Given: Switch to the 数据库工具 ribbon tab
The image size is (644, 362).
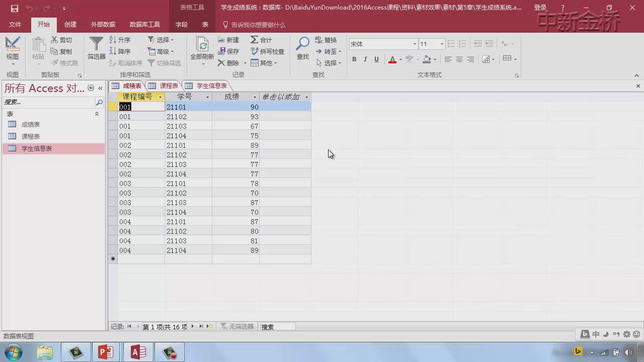Looking at the screenshot, I should click(145, 24).
